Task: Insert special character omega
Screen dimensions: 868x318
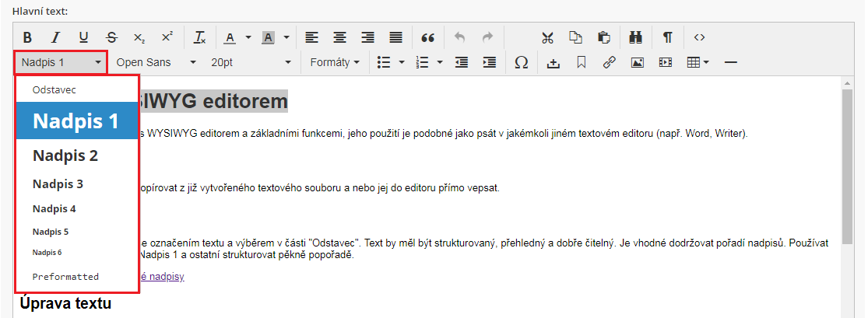Action: click(x=521, y=62)
